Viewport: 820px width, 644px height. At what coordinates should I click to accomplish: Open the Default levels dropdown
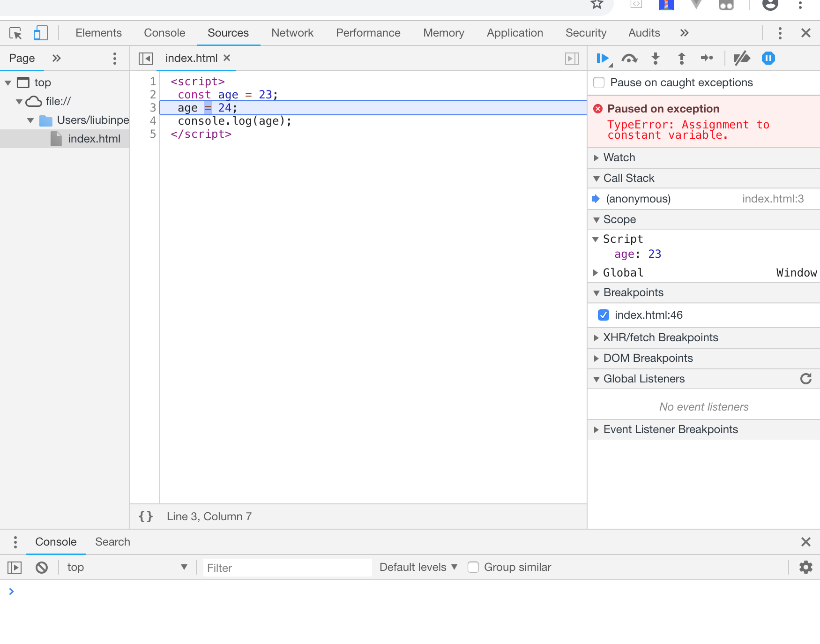(418, 567)
